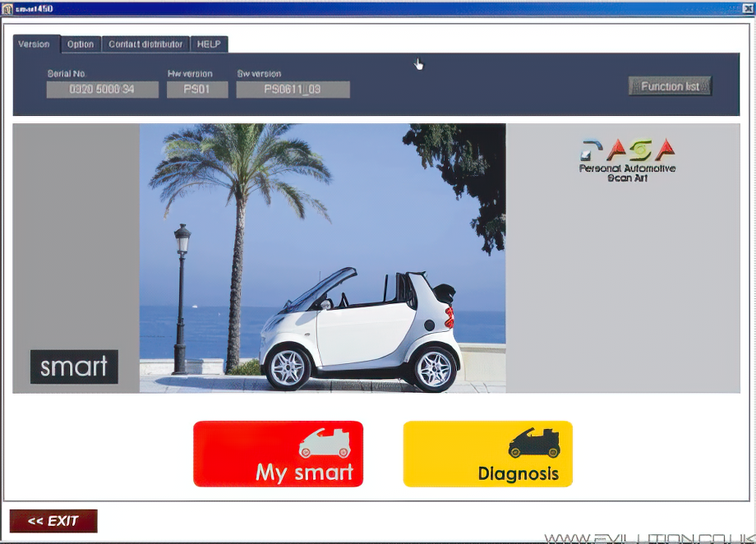Click the Hw version PS01 field

197,90
